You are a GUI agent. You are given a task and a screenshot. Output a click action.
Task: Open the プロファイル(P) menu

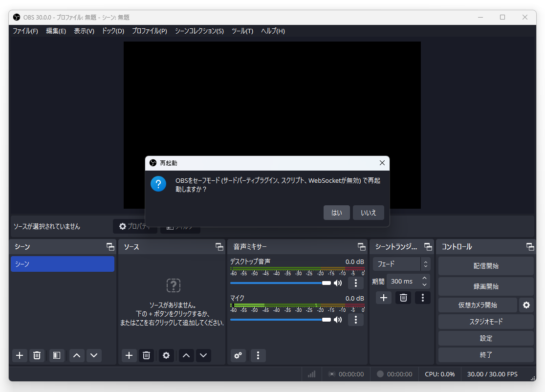(150, 31)
